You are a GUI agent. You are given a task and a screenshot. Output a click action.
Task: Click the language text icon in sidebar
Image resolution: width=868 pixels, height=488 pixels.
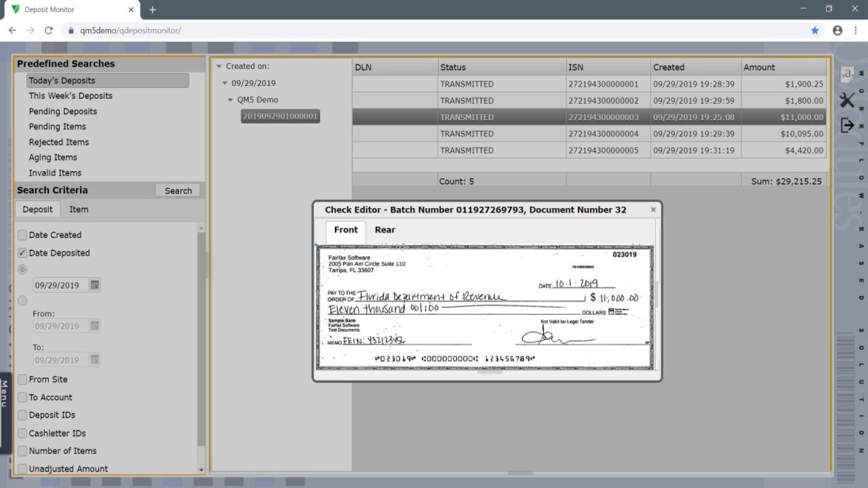tap(847, 75)
